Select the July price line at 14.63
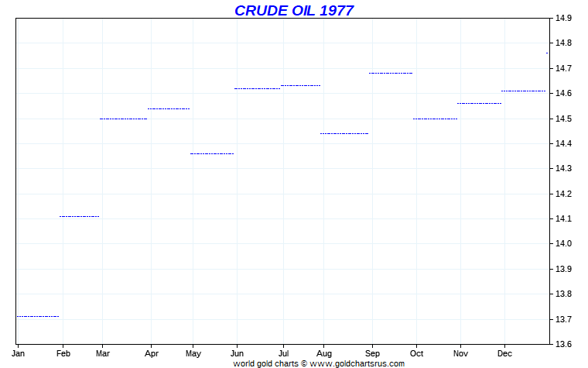Image resolution: width=588 pixels, height=368 pixels. 301,86
